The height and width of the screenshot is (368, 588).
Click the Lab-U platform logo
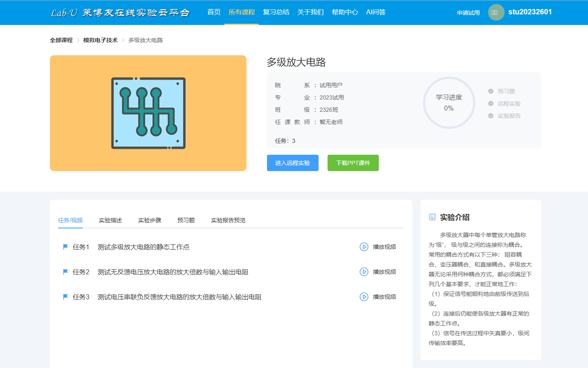coord(120,13)
